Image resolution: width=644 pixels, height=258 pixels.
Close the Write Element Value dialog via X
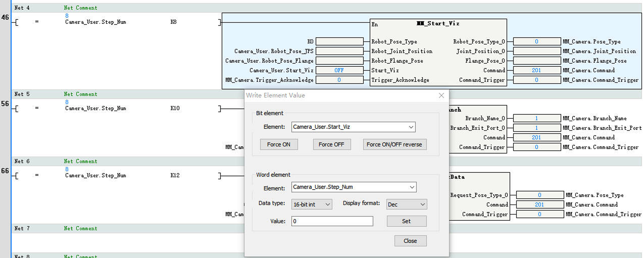(441, 95)
